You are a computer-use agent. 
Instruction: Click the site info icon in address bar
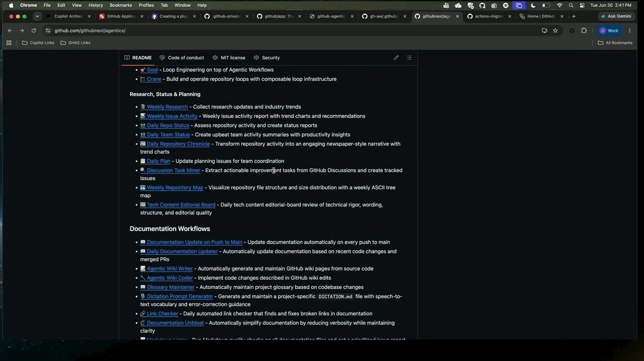[x=48, y=30]
